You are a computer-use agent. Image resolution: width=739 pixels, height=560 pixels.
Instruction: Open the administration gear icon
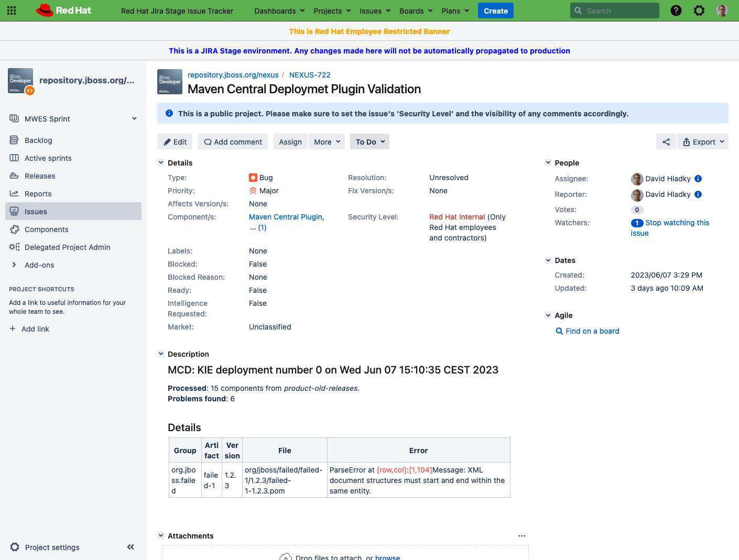[699, 10]
